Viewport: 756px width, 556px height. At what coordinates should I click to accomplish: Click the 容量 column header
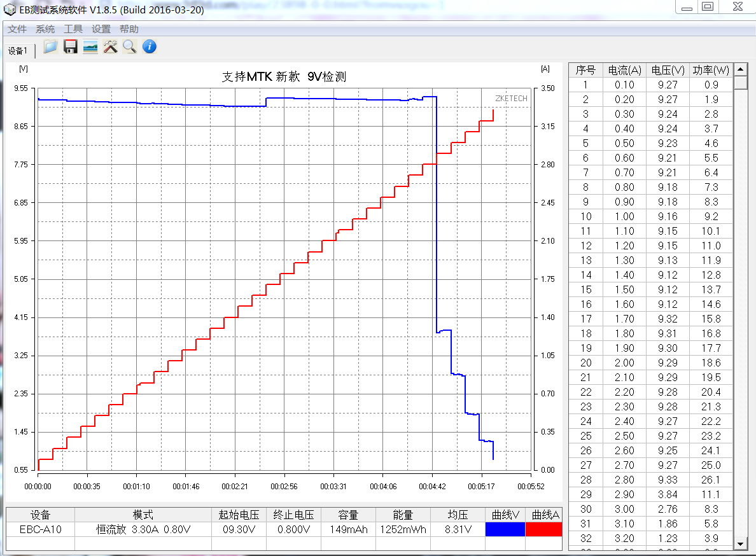click(348, 515)
